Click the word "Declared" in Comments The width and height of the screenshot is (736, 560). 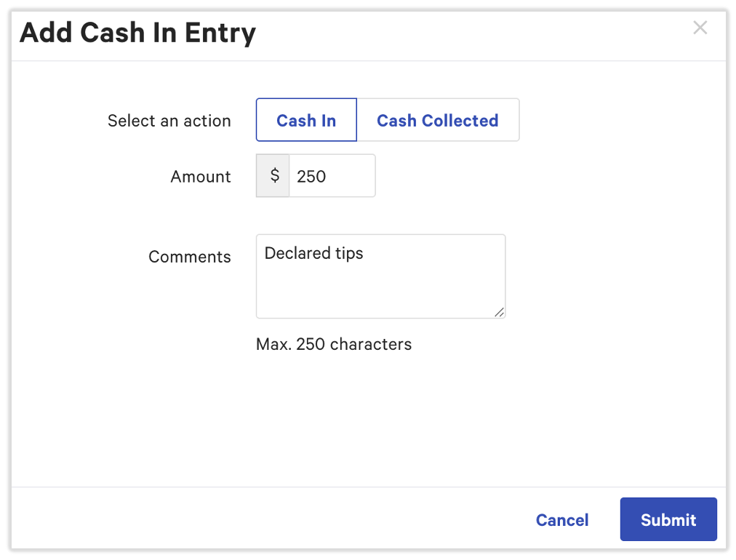click(295, 253)
